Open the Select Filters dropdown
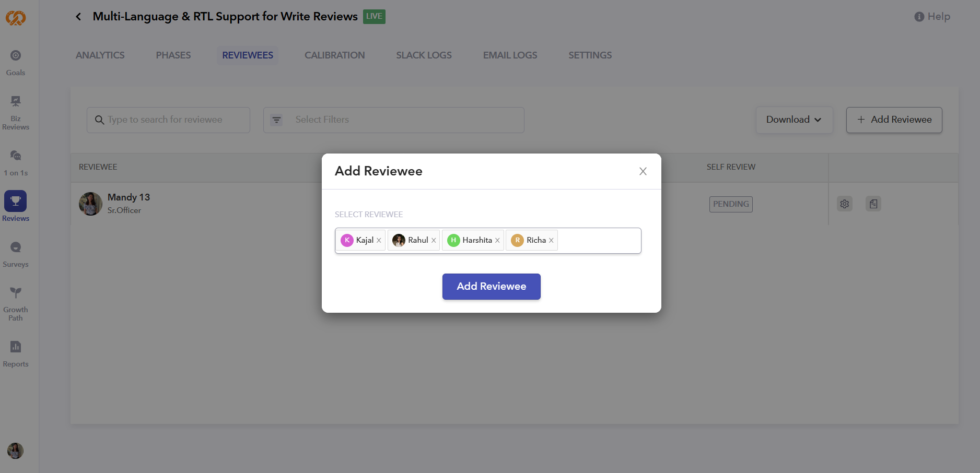The height and width of the screenshot is (473, 980). (x=393, y=120)
